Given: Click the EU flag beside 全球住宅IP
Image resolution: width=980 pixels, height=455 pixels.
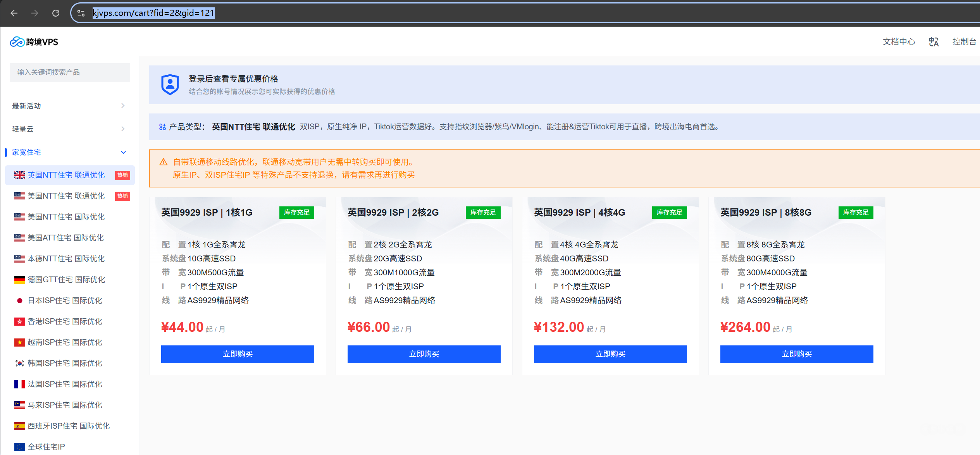Looking at the screenshot, I should pos(20,447).
